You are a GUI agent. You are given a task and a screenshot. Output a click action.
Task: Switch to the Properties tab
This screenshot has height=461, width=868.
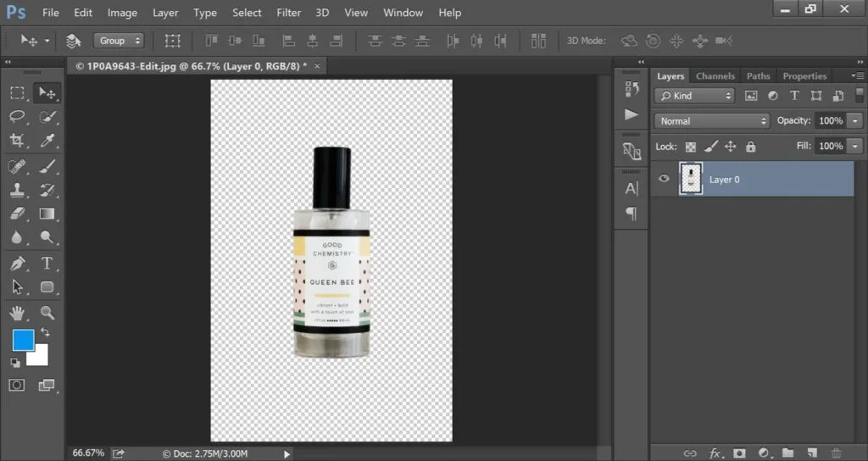[804, 75]
